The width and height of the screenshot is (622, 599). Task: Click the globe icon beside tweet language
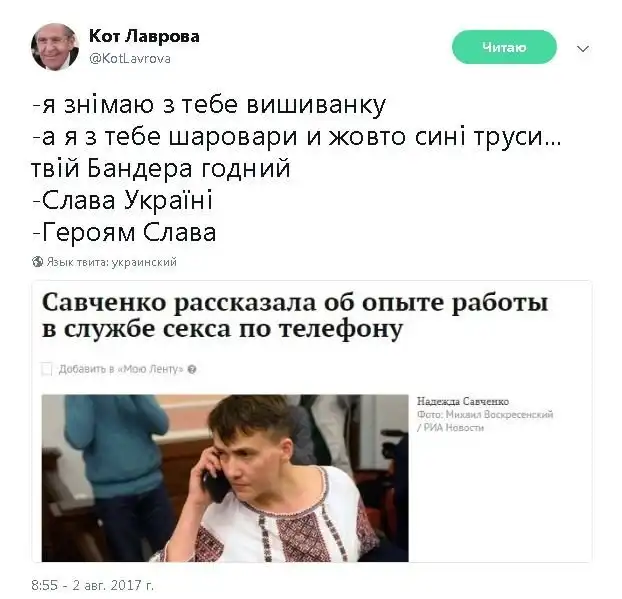tap(38, 262)
